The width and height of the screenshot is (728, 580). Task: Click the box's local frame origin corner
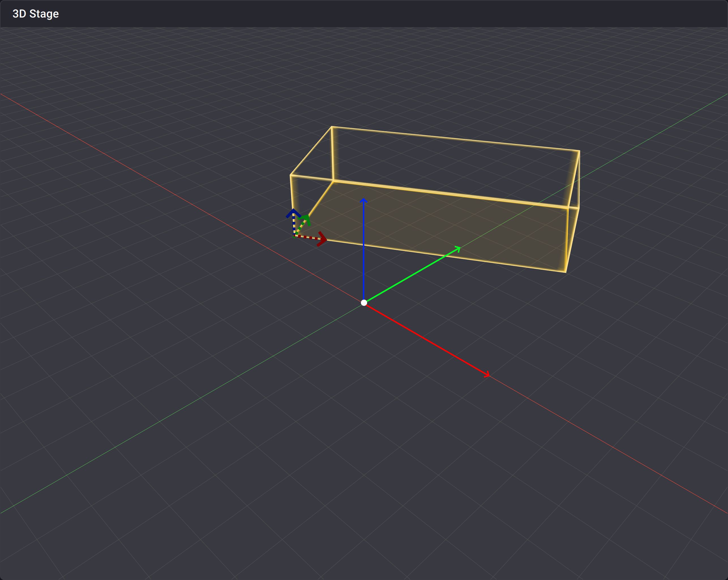coord(294,235)
